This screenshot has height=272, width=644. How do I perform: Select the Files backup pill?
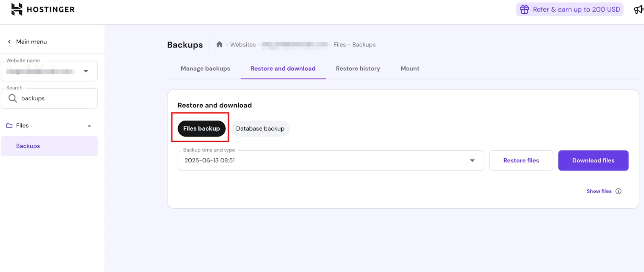point(201,129)
